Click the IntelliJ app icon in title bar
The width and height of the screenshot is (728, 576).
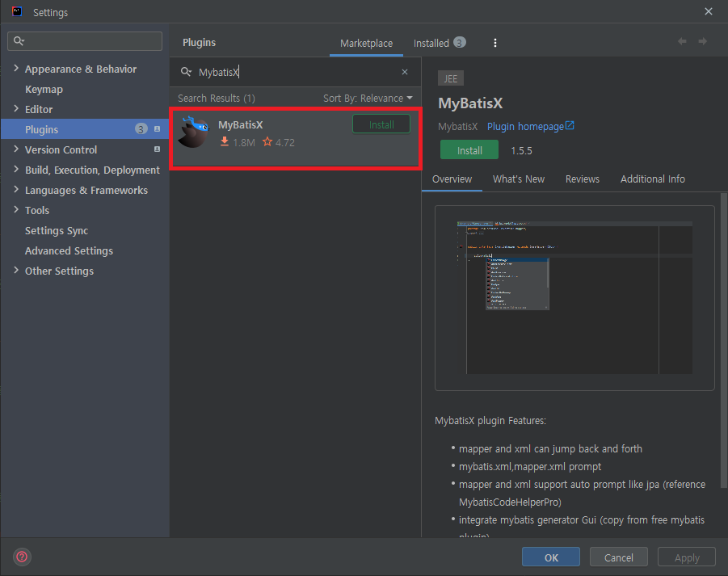(17, 11)
